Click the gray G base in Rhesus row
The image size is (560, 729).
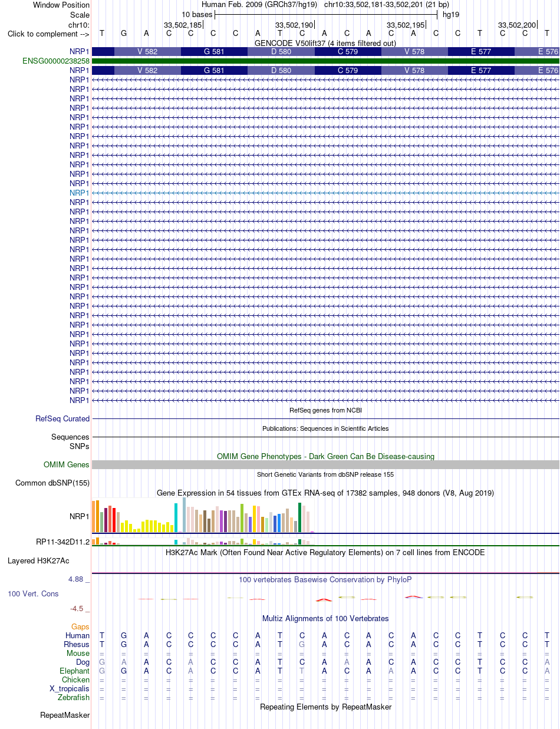tap(302, 645)
